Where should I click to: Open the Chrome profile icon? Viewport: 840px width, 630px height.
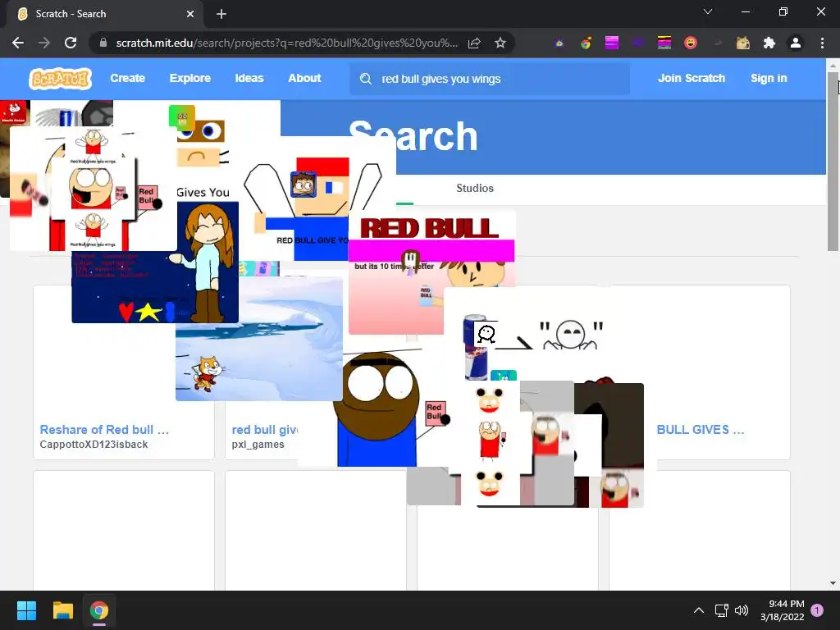796,43
